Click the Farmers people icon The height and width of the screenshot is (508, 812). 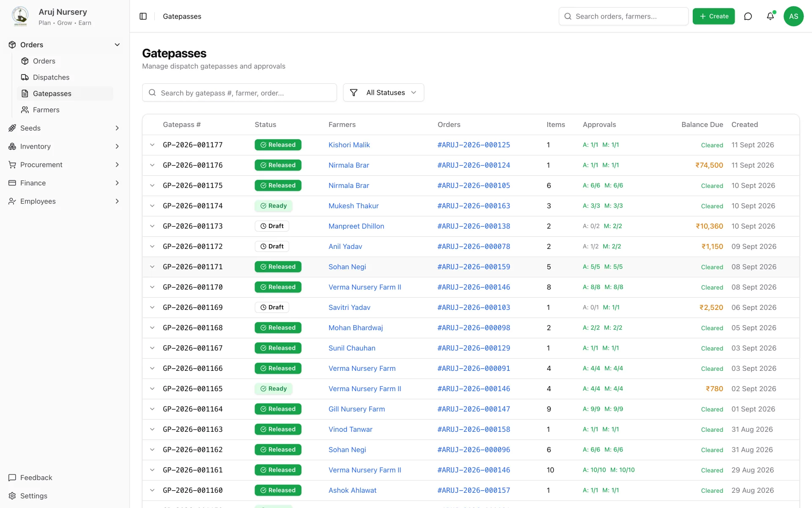(x=25, y=110)
